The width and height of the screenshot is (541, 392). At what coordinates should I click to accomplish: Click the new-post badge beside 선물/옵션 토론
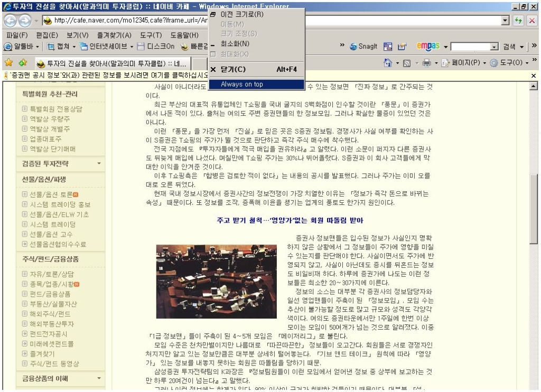point(76,194)
